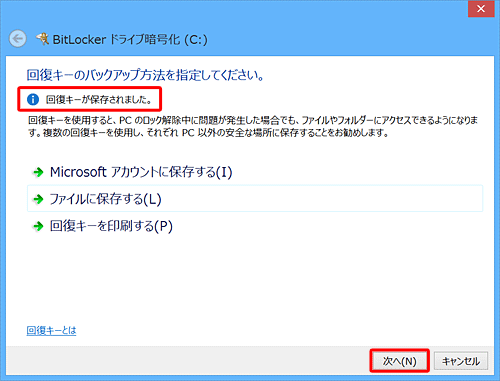
Task: Open the 回復キーとは help link
Action: click(51, 330)
